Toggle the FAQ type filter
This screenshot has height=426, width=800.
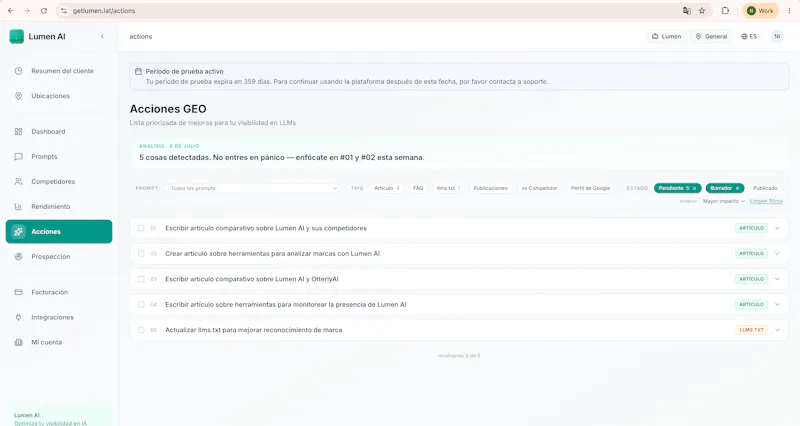pos(418,188)
